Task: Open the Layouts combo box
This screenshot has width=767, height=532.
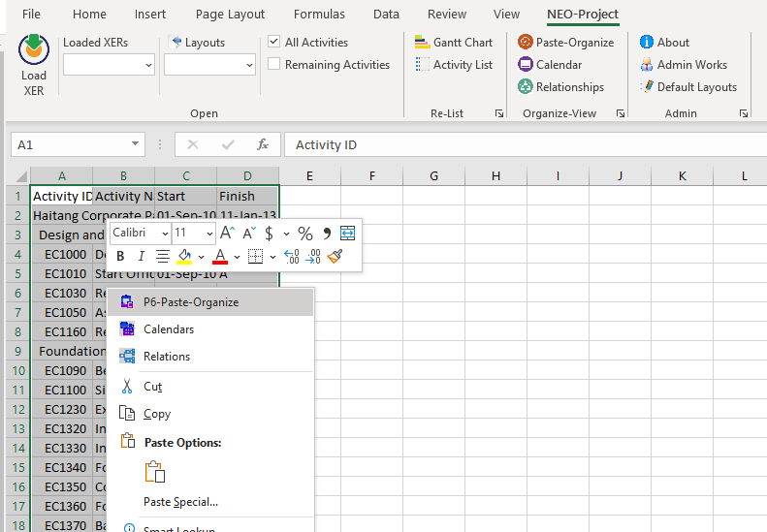Action: (x=209, y=65)
